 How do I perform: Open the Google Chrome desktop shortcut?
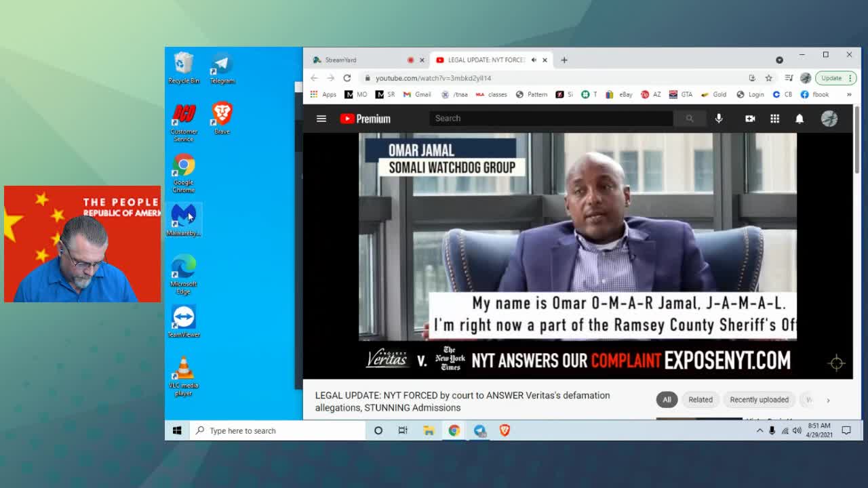pyautogui.click(x=184, y=174)
